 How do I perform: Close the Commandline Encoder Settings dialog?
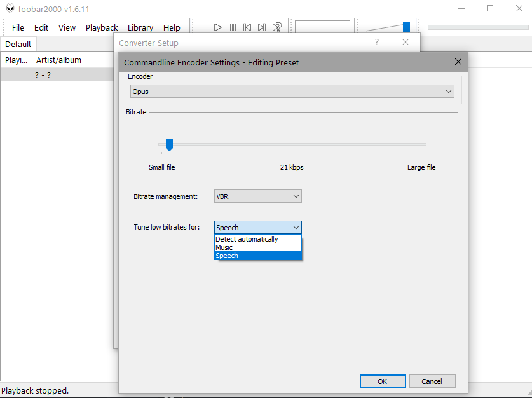coord(458,62)
